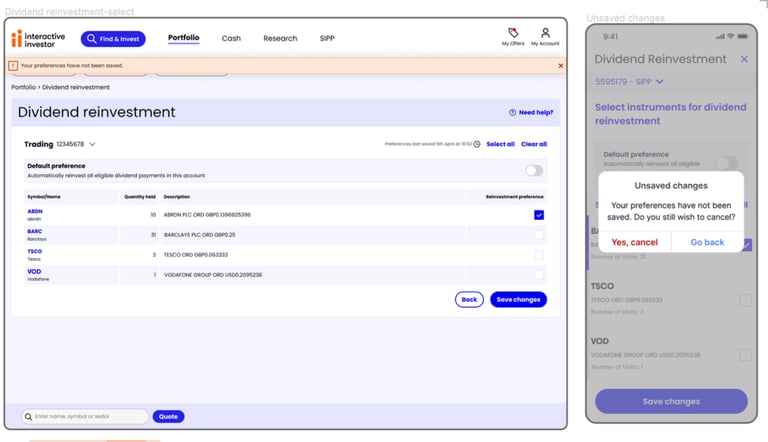Expand the Trading account dropdown chevron
The width and height of the screenshot is (768, 442).
[x=92, y=144]
